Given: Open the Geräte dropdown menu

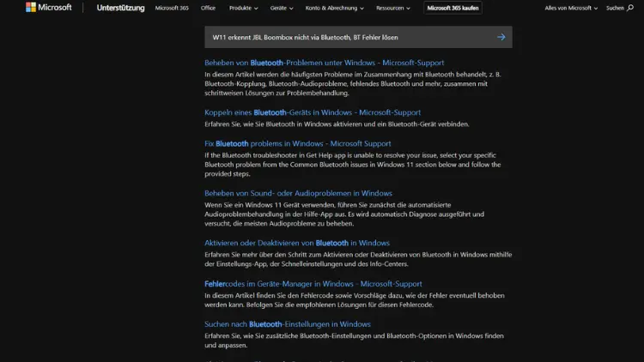Looking at the screenshot, I should point(281,8).
